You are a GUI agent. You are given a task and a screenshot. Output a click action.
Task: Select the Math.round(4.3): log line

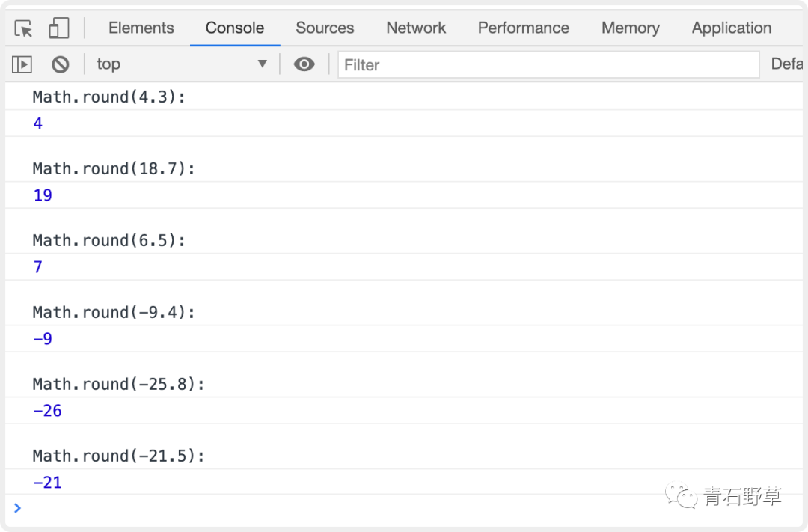click(x=109, y=97)
